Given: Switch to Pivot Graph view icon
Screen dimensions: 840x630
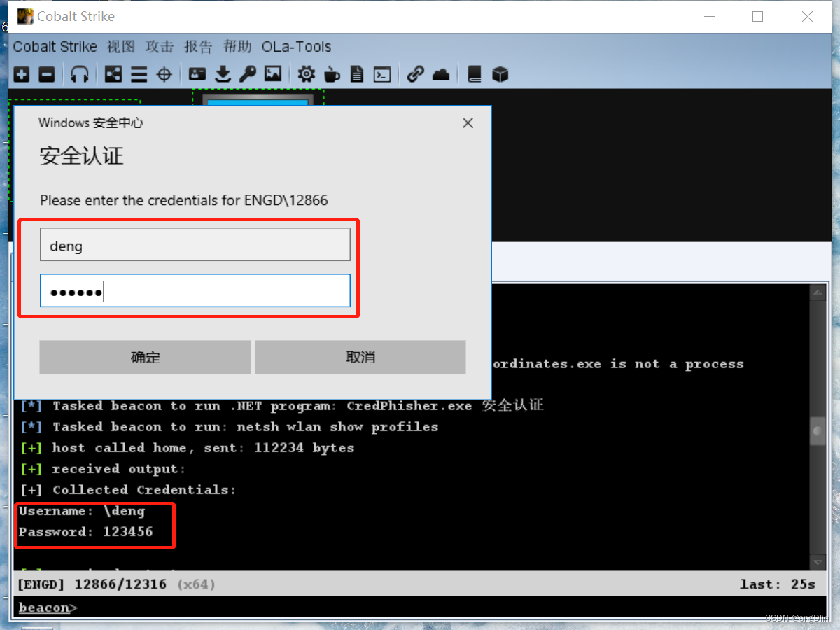Looking at the screenshot, I should 113,74.
